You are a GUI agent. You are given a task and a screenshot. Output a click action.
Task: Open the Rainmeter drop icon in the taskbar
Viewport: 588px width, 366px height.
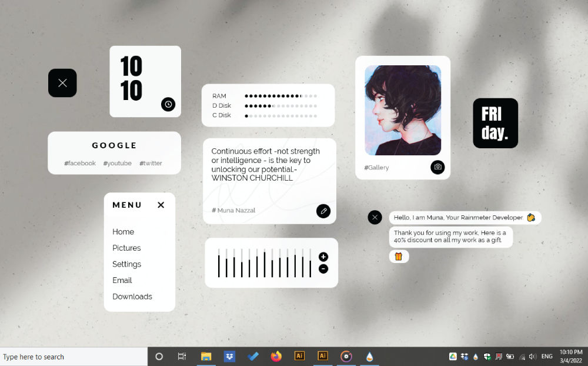point(369,356)
